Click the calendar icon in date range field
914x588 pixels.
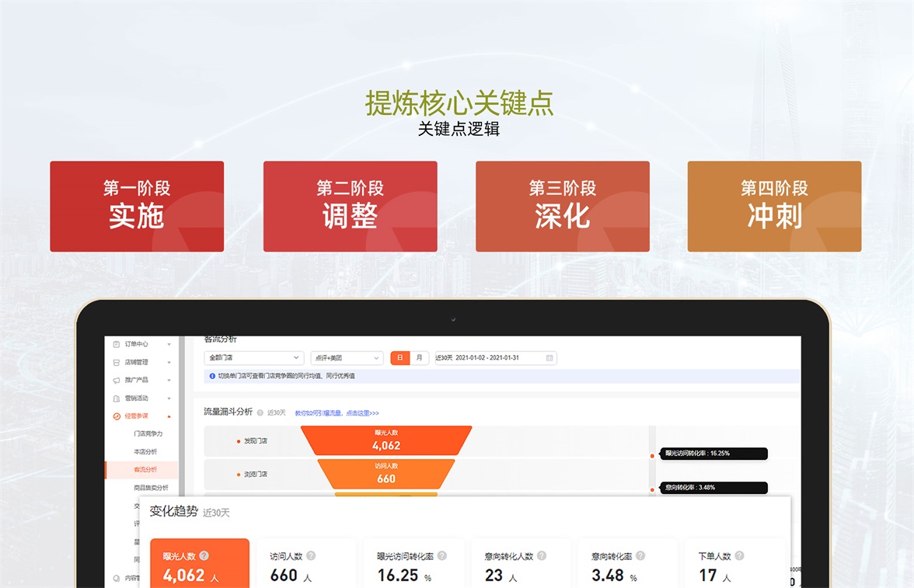[549, 358]
